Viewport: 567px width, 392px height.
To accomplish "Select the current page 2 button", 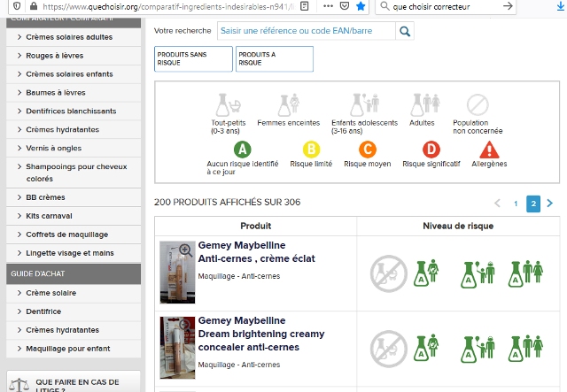I will pyautogui.click(x=533, y=204).
